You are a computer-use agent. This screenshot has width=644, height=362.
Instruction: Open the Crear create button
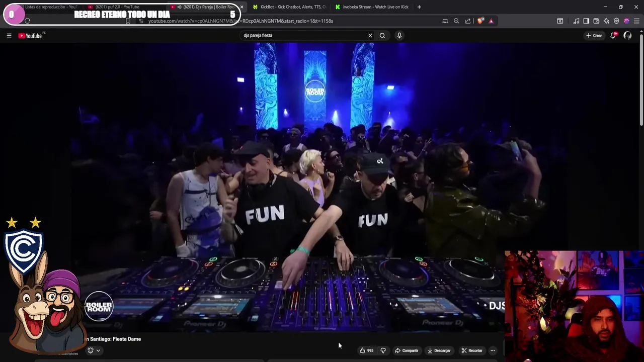click(594, 36)
